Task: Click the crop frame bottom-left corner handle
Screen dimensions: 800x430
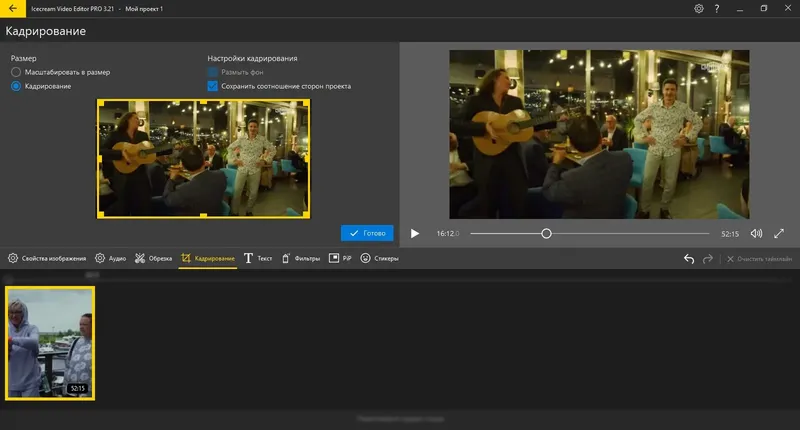Action: 101,215
